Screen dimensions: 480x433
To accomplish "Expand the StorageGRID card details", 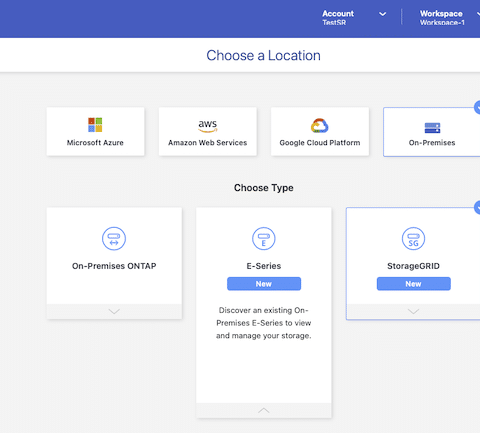I will tap(413, 311).
